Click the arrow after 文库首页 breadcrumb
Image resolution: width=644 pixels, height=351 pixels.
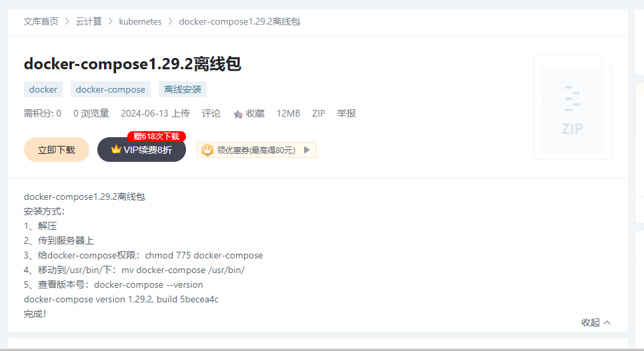click(67, 21)
